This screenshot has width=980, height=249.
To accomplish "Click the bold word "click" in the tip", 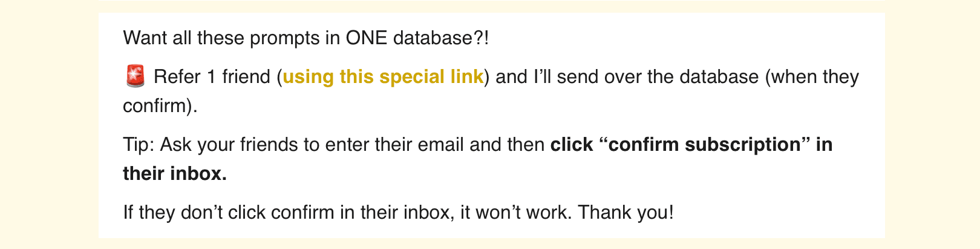I will click(x=572, y=145).
